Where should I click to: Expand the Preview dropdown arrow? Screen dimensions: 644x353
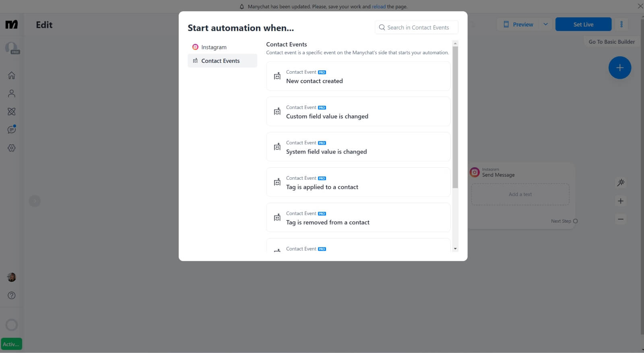click(545, 24)
